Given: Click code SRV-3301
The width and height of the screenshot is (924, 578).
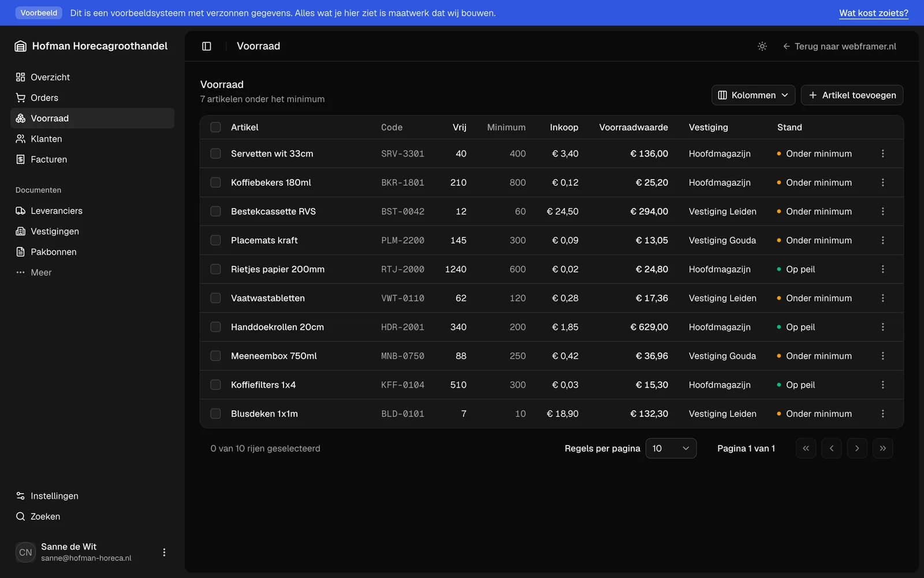Looking at the screenshot, I should pyautogui.click(x=403, y=154).
